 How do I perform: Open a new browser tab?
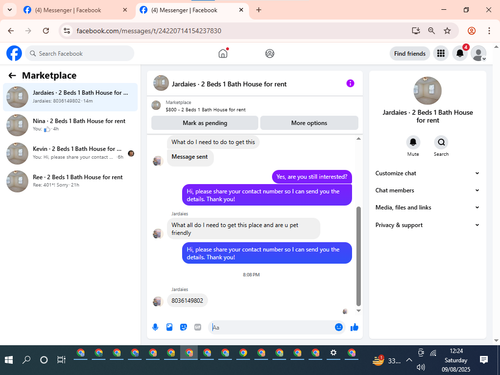259,10
